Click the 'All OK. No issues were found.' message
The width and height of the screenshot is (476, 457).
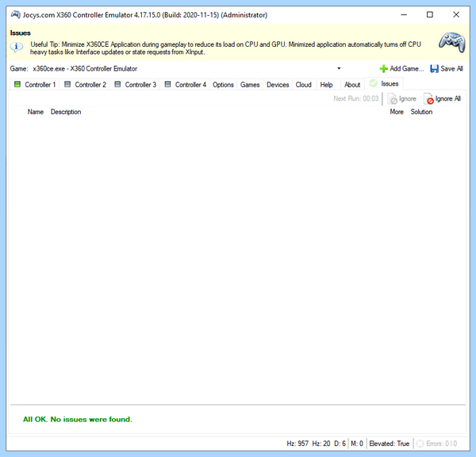(x=78, y=420)
